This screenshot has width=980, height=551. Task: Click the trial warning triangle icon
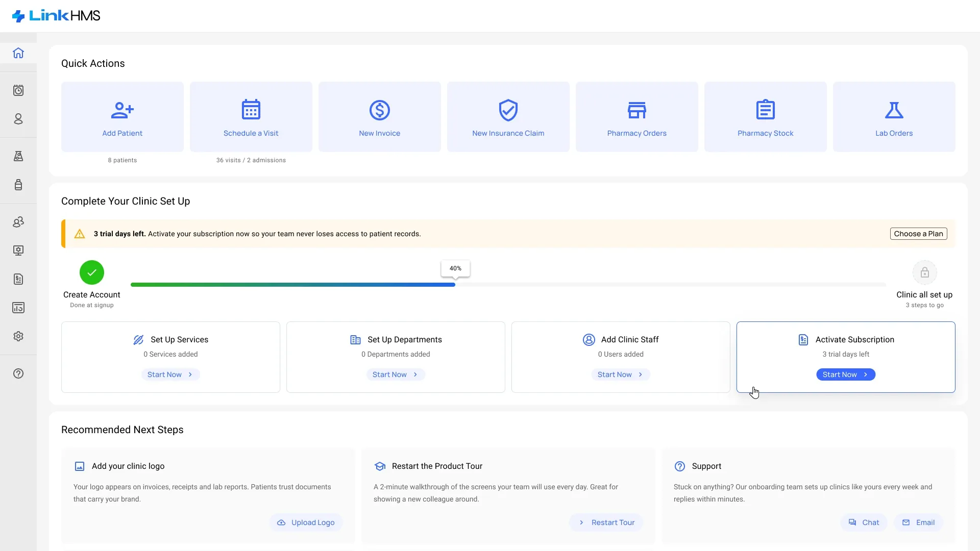[x=80, y=234]
